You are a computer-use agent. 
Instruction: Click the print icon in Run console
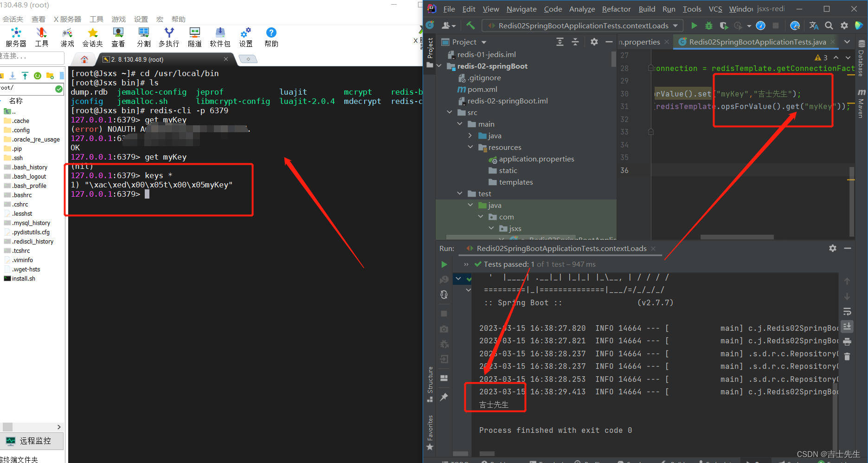tap(847, 342)
